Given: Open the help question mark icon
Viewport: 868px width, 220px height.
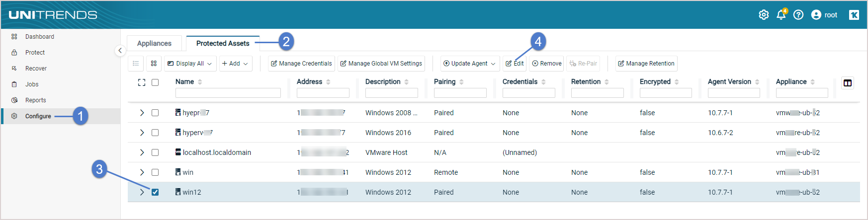Looking at the screenshot, I should click(x=798, y=15).
